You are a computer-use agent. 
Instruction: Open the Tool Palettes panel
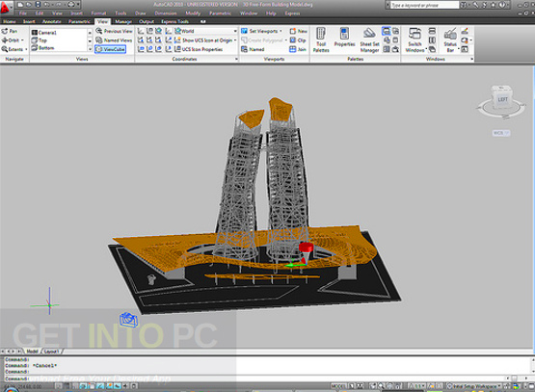coord(321,40)
